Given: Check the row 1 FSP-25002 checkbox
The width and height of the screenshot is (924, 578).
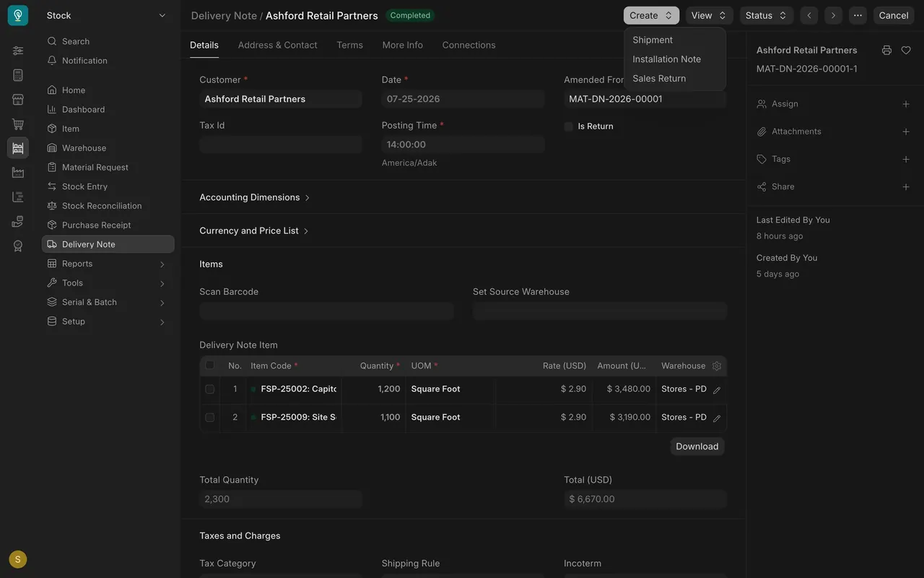Looking at the screenshot, I should pyautogui.click(x=210, y=389).
